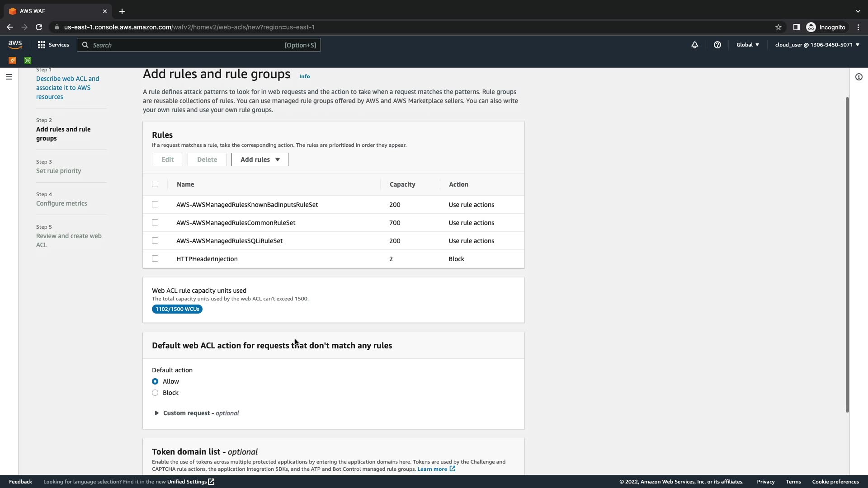Screen dimensions: 868x488
Task: Open the Add rules dropdown
Action: [x=259, y=160]
